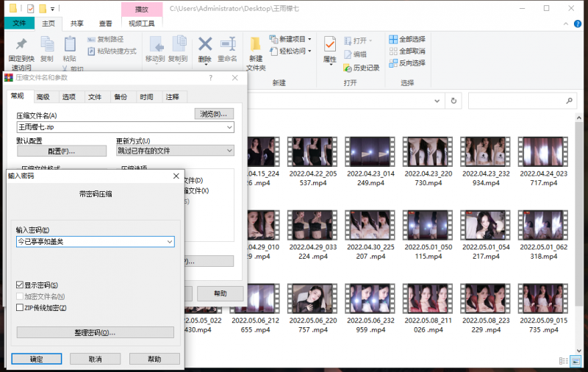This screenshot has width=588, height=372.
Task: Click 反向选择 invert selection icon
Action: pos(393,63)
